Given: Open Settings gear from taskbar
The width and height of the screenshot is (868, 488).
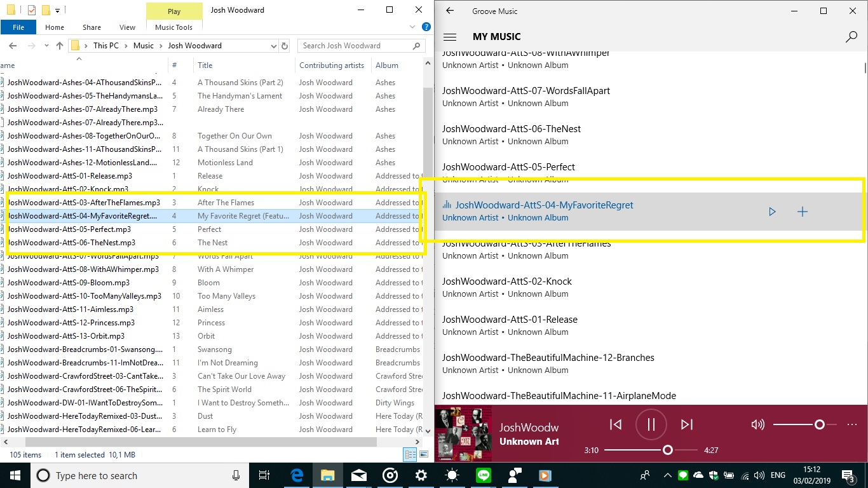Looking at the screenshot, I should pos(421,475).
